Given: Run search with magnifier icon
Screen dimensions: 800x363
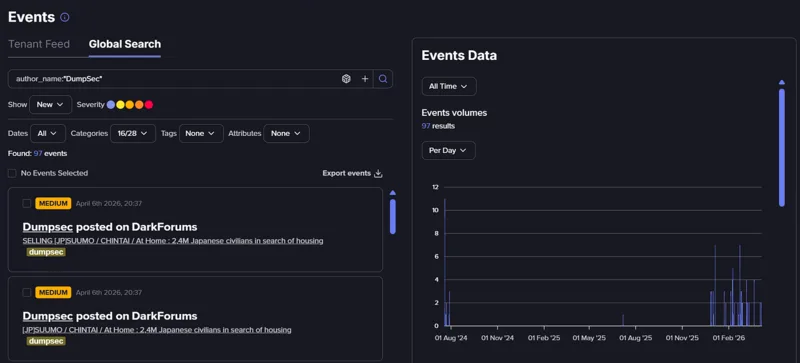Looking at the screenshot, I should pos(383,79).
